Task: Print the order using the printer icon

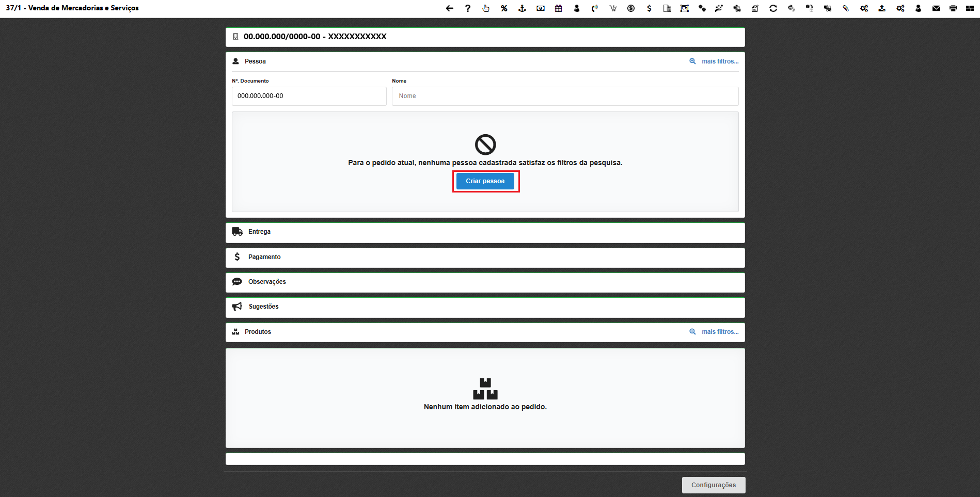Action: (953, 8)
